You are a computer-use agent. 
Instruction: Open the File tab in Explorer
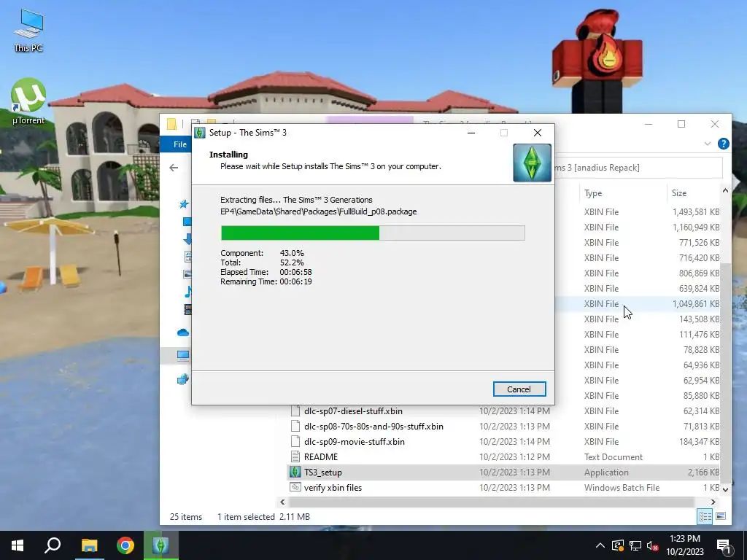pos(179,144)
